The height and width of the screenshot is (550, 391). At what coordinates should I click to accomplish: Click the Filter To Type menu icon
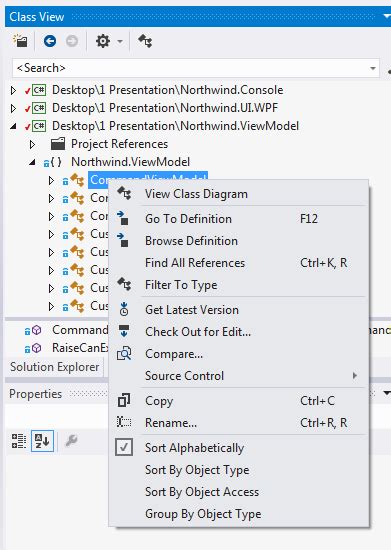(124, 285)
